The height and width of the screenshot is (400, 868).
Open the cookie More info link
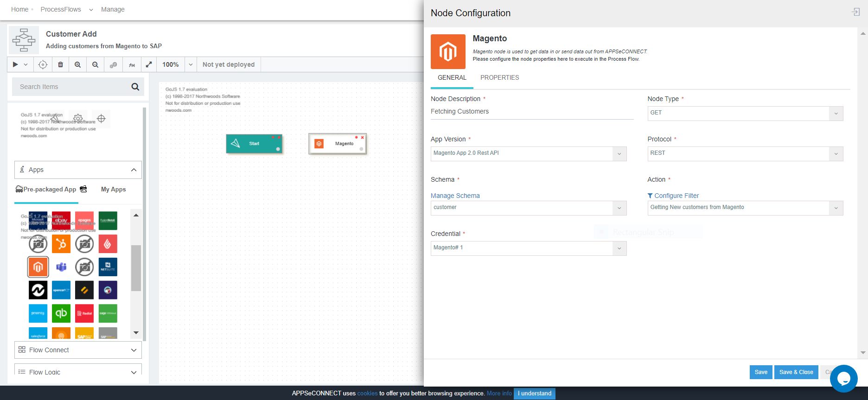[499, 394]
